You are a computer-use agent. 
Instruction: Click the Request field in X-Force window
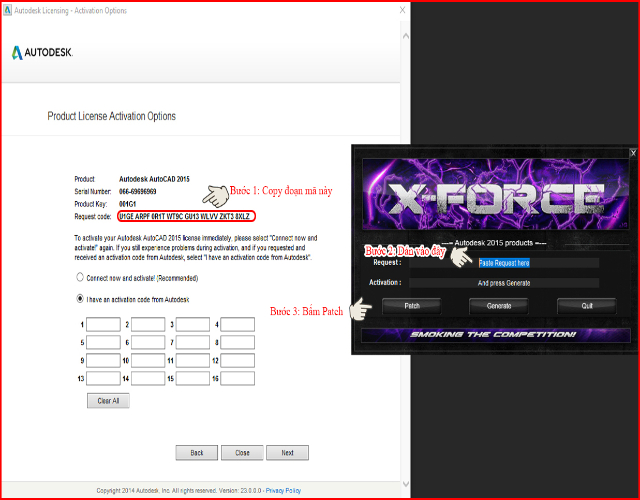click(x=504, y=263)
